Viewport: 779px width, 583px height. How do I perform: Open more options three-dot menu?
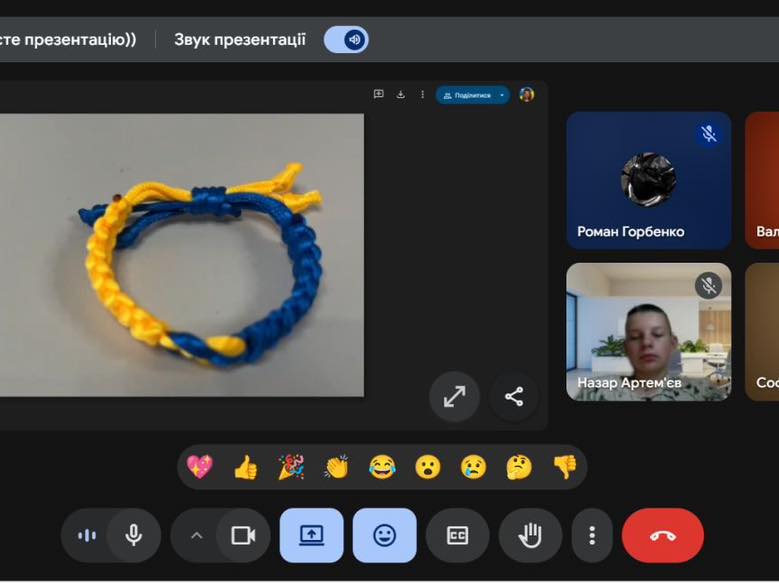[x=592, y=535]
